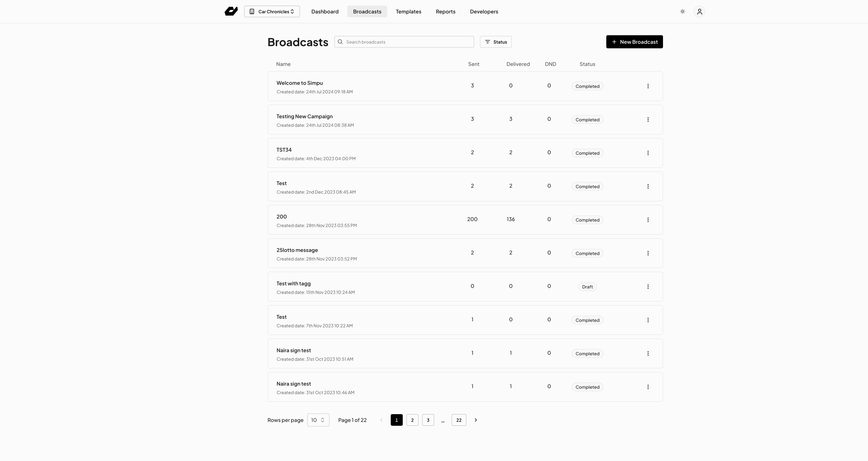Select page 2 in pagination
Image resolution: width=868 pixels, height=461 pixels.
pos(412,420)
